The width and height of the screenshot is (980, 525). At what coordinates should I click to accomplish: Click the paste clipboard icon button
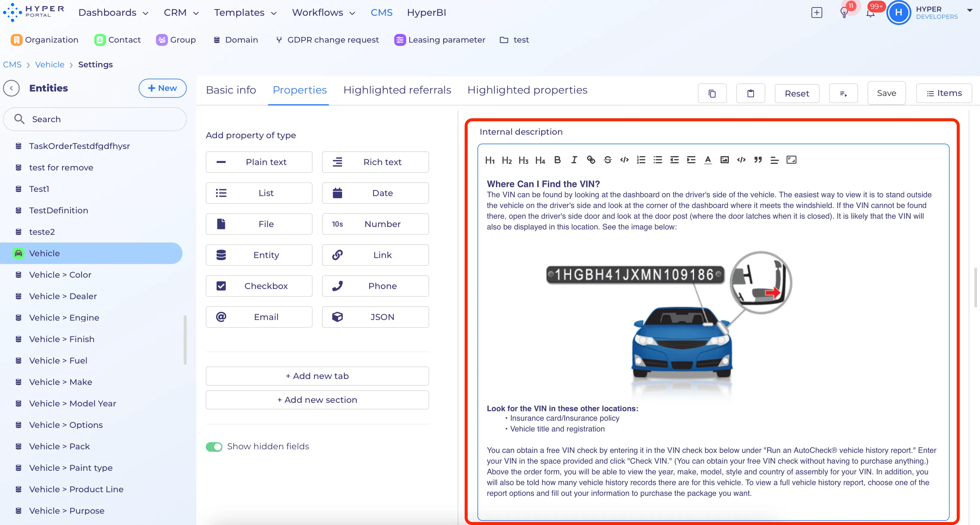click(751, 94)
